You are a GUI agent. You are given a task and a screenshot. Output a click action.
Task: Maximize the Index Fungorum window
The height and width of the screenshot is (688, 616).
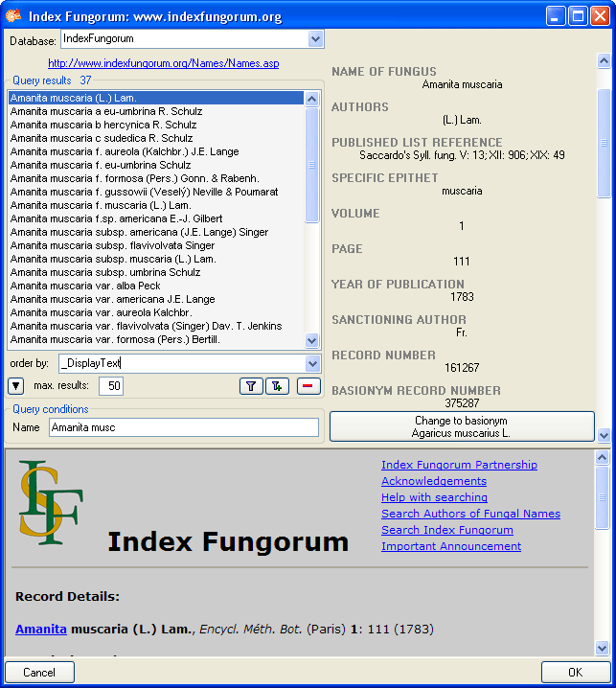click(x=578, y=16)
